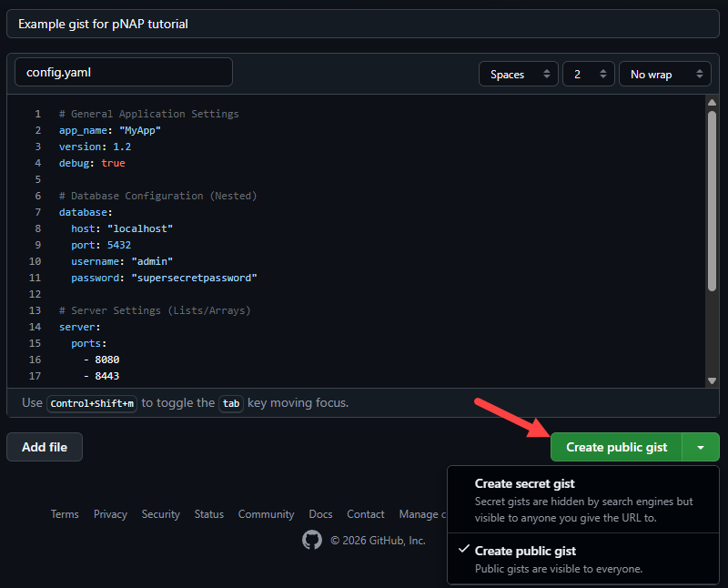Image resolution: width=728 pixels, height=588 pixels.
Task: Click the green Create public gist button
Action: (615, 447)
